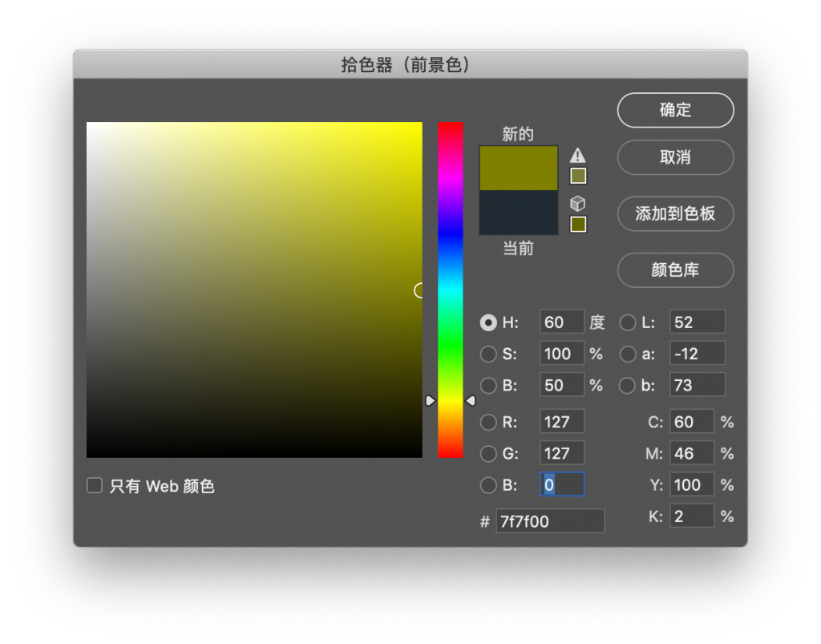Select the L lightness radio button

point(628,322)
